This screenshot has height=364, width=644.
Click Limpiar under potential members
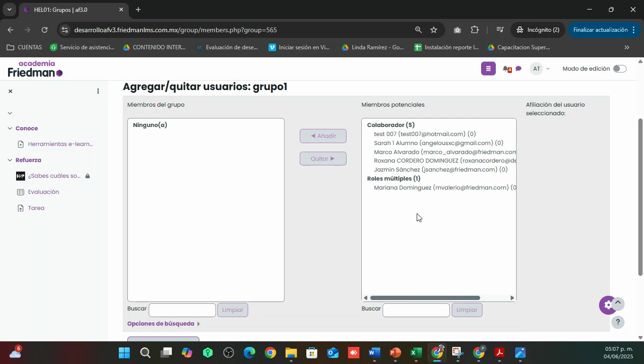467,310
